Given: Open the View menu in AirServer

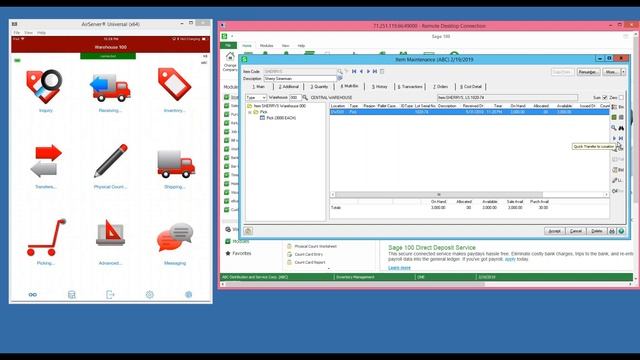Looking at the screenshot, I should click(28, 33).
